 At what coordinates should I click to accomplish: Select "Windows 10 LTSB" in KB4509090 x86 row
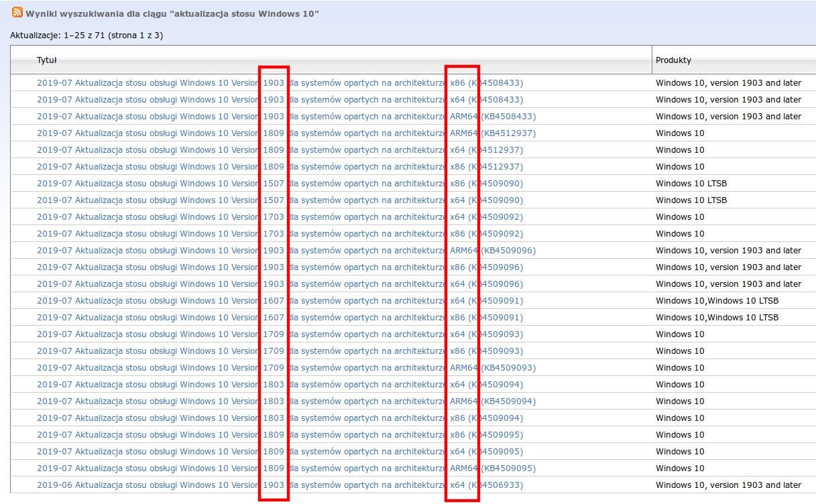pyautogui.click(x=691, y=184)
